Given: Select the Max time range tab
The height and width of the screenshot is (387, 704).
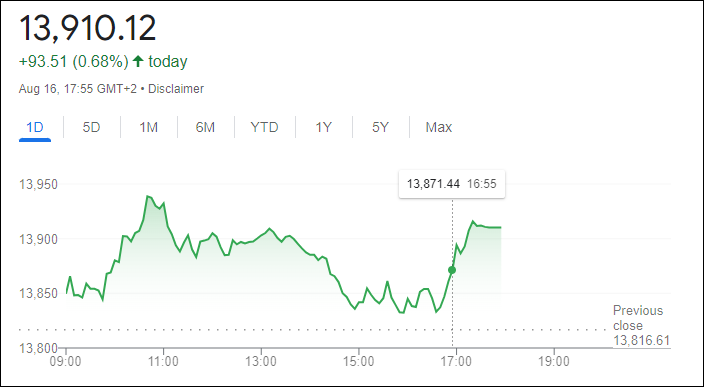Looking at the screenshot, I should tap(439, 128).
